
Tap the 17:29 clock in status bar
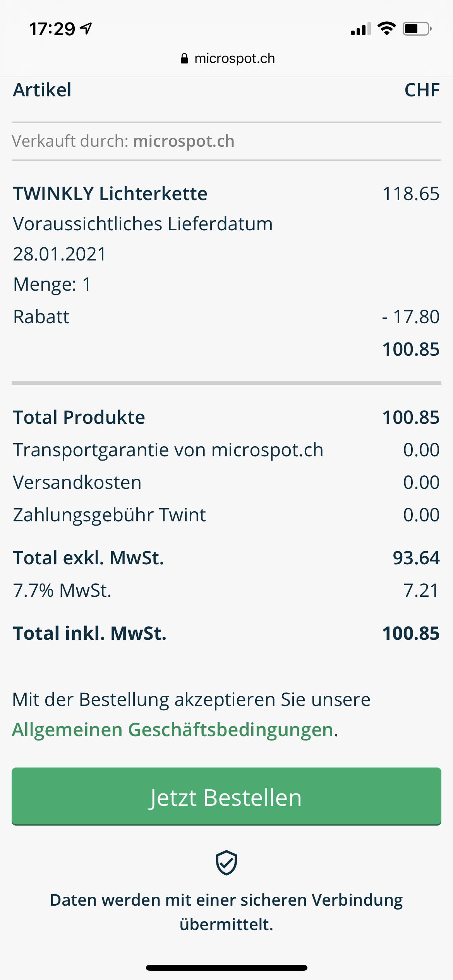[x=52, y=29]
